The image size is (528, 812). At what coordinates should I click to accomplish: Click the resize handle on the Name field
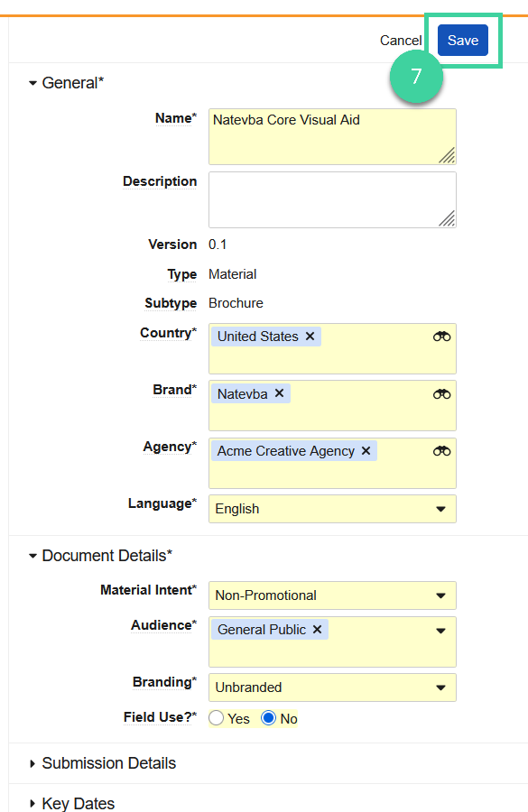coord(449,157)
